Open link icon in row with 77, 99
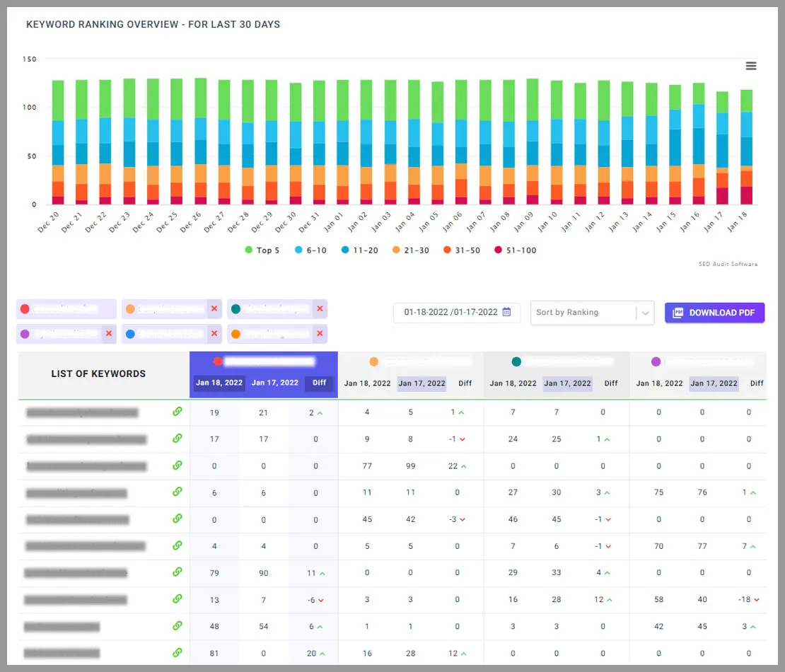 pos(178,465)
